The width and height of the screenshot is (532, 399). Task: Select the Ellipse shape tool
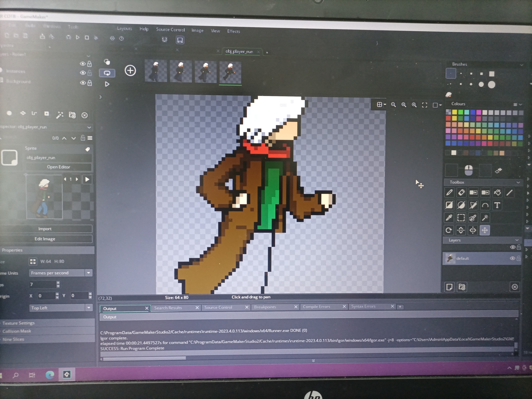(x=461, y=205)
